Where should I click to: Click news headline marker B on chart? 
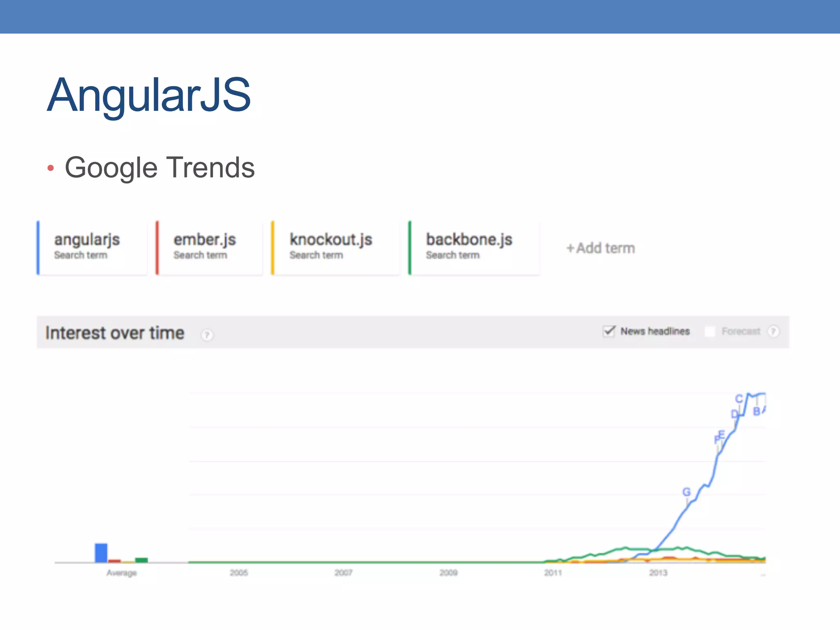click(757, 411)
